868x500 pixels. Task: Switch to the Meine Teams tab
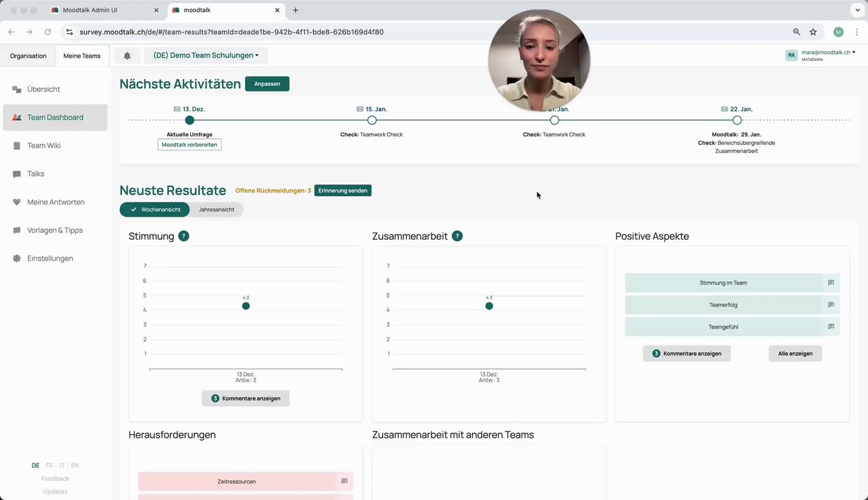click(82, 56)
